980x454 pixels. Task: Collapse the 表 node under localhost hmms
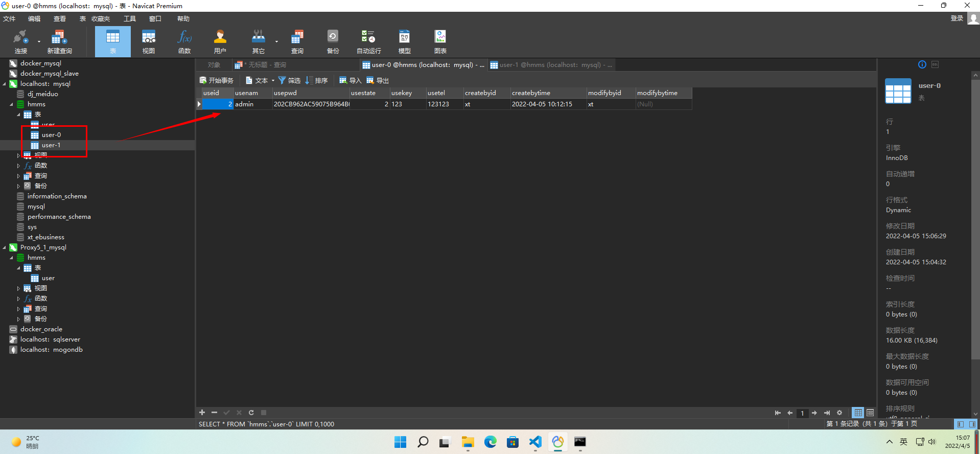[x=18, y=115]
